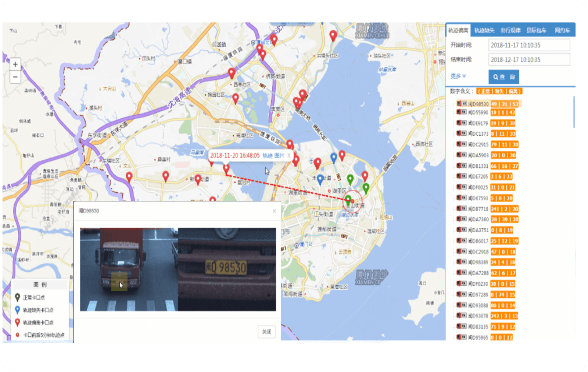Click the green pin inside red circle
This screenshot has width=588, height=372.
pos(348,200)
